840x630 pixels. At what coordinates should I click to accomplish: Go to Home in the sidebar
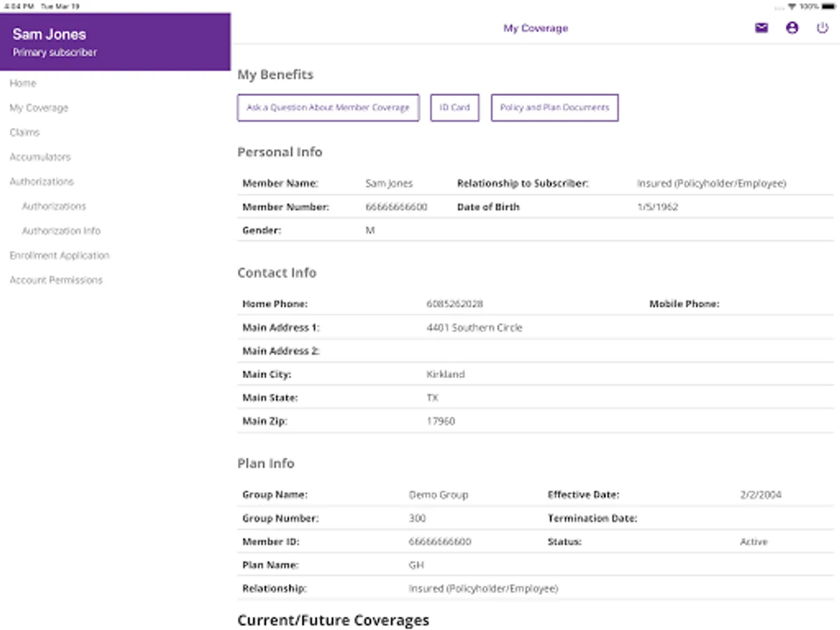tap(23, 83)
